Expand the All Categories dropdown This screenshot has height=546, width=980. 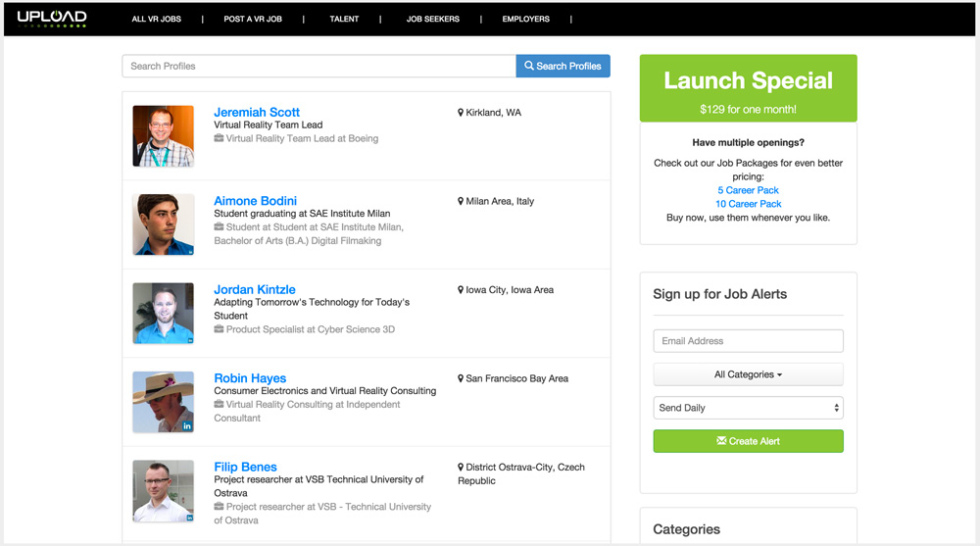coord(748,374)
